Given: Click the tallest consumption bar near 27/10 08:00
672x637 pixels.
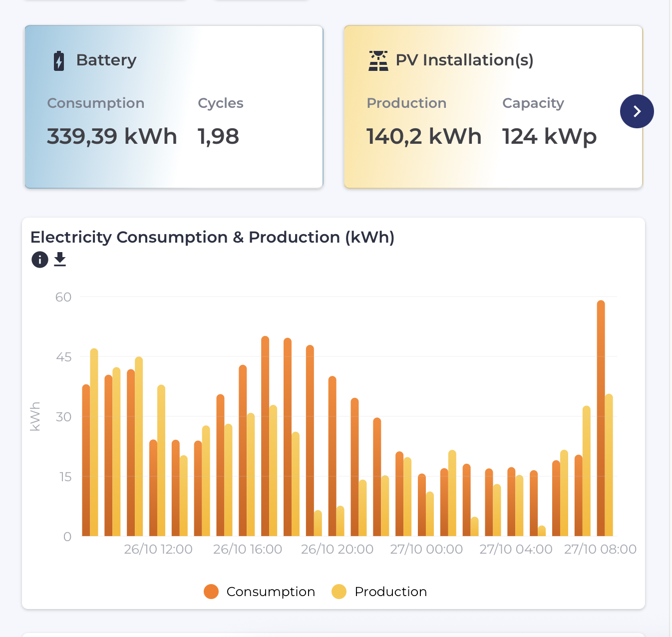Looking at the screenshot, I should click(601, 419).
